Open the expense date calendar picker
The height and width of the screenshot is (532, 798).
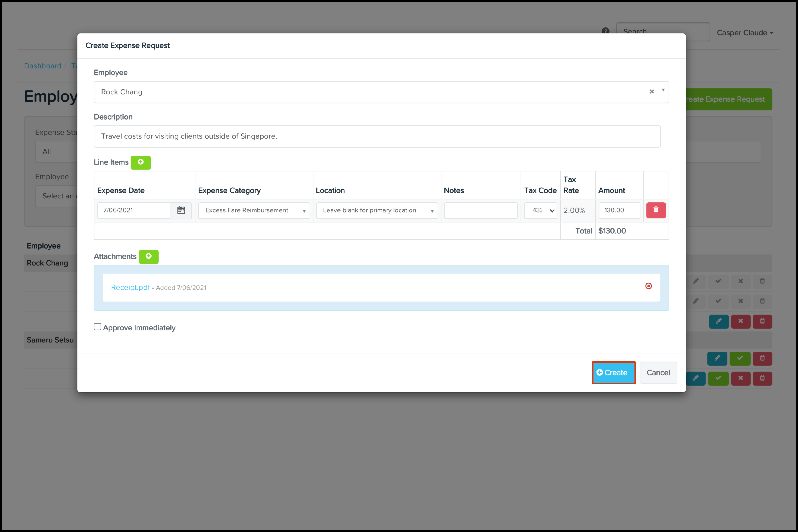click(181, 210)
